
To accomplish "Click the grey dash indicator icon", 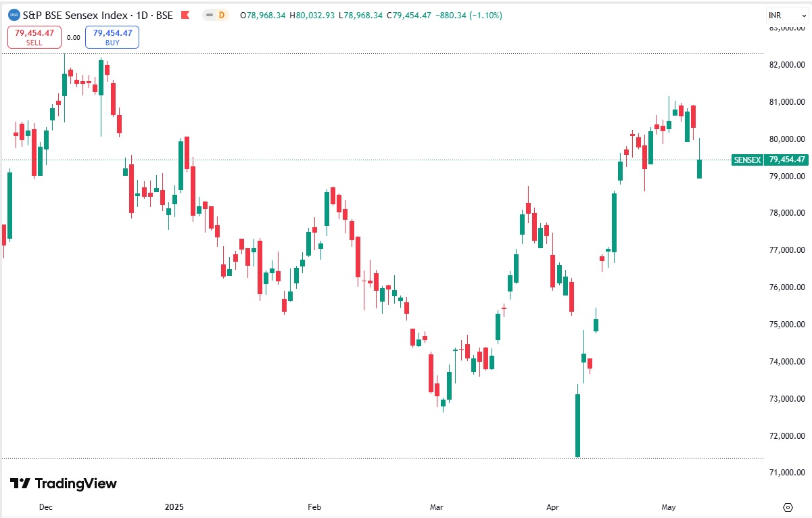I will (210, 15).
